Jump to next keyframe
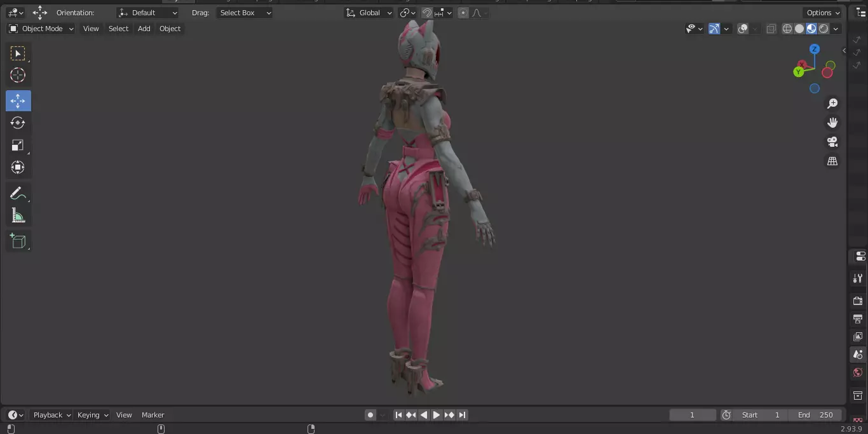The width and height of the screenshot is (868, 434). point(449,415)
